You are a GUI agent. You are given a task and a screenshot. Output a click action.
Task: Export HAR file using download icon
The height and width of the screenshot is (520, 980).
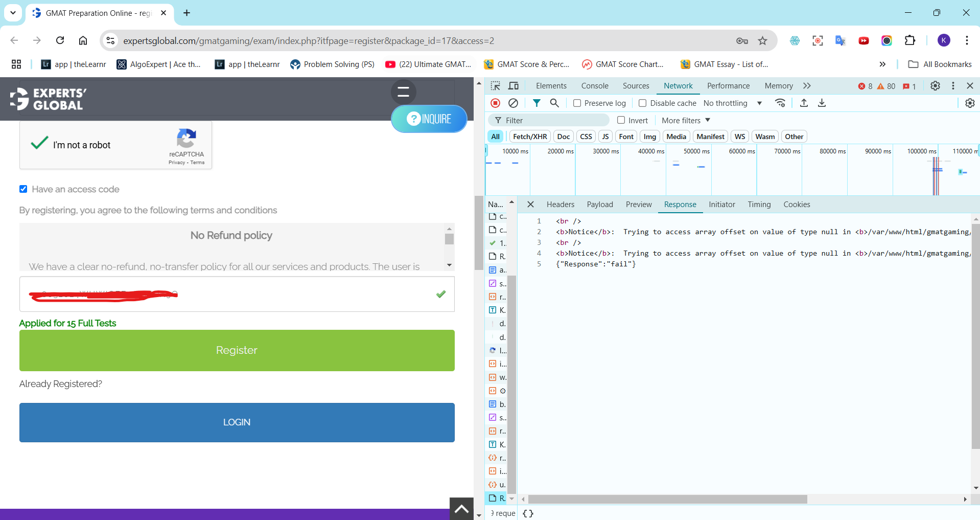822,103
